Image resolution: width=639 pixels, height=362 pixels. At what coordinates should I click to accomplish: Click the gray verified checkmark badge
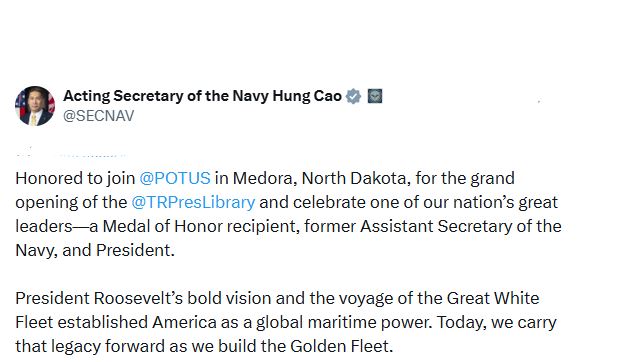coord(353,96)
